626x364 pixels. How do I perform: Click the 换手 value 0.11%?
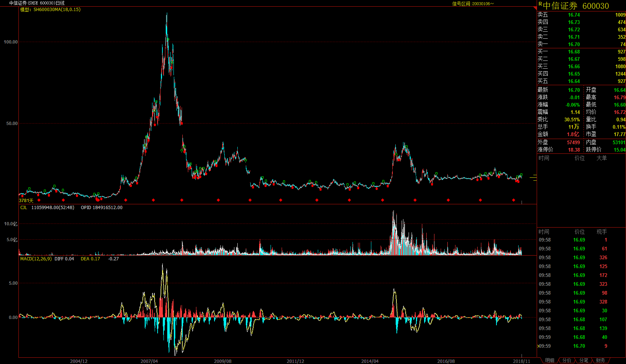tap(619, 127)
